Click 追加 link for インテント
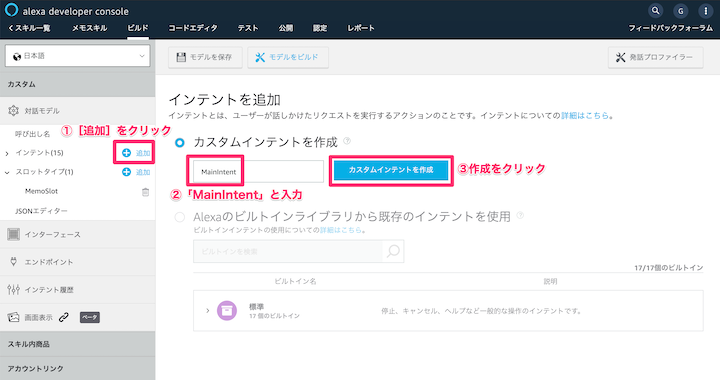The width and height of the screenshot is (720, 380). [x=143, y=153]
